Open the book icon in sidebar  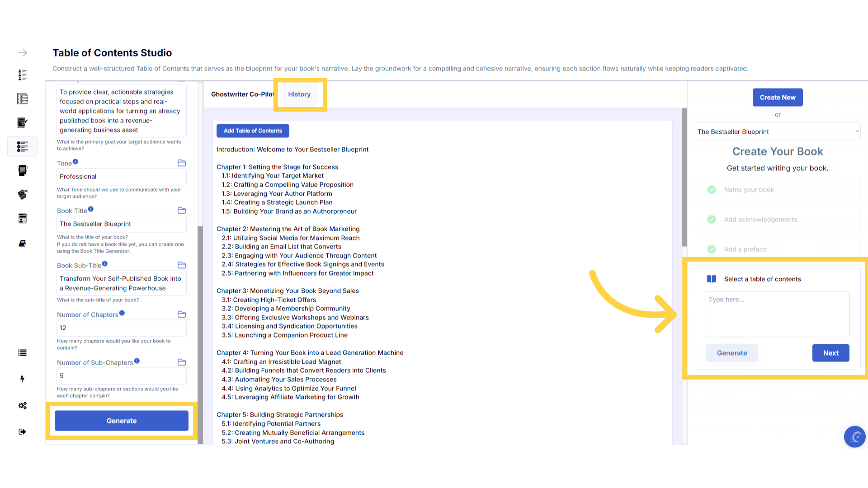point(22,244)
